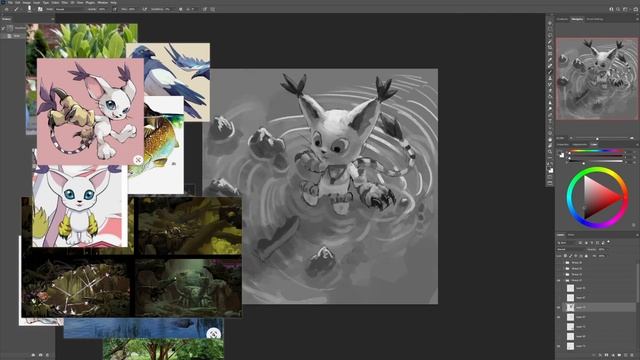Toggle pressure for brush size in the options bar
The width and height of the screenshot is (640, 360).
coord(204,9)
